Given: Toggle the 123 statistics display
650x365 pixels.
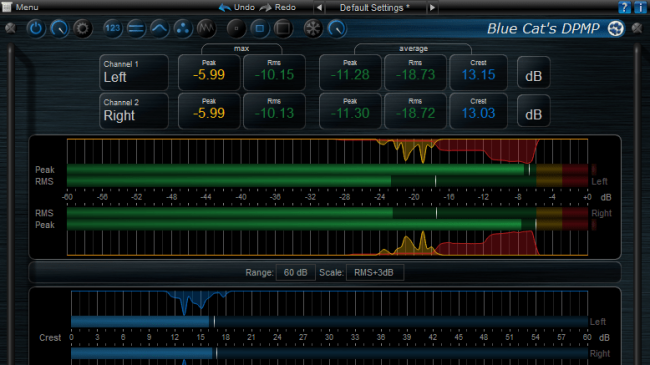Looking at the screenshot, I should [112, 29].
